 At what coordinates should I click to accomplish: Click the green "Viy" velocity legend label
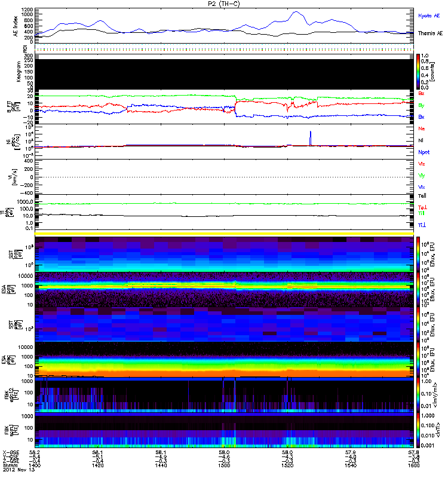[422, 176]
